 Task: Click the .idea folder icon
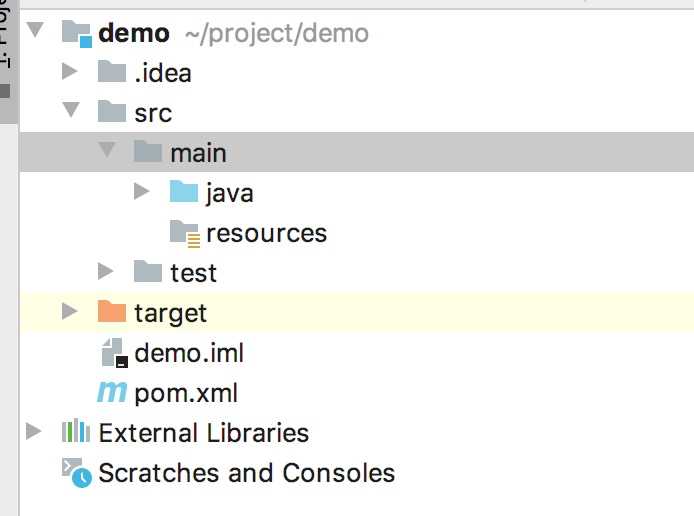coord(112,71)
